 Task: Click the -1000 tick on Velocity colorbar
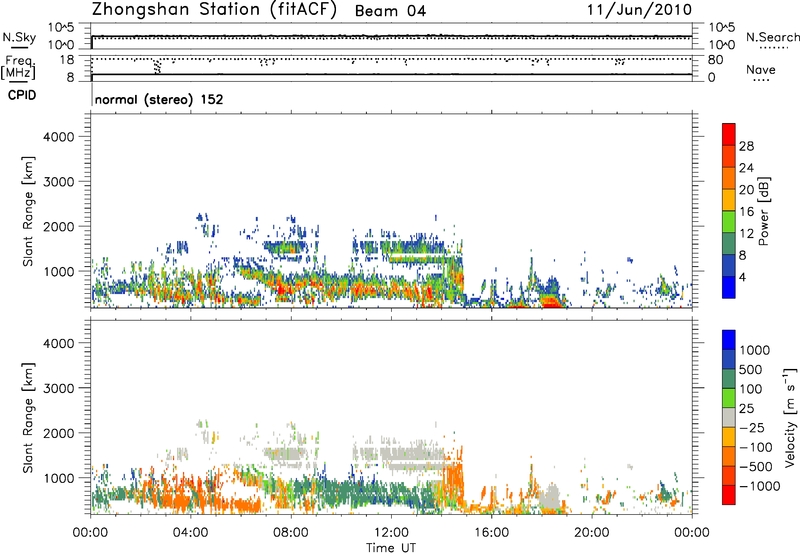coord(760,486)
